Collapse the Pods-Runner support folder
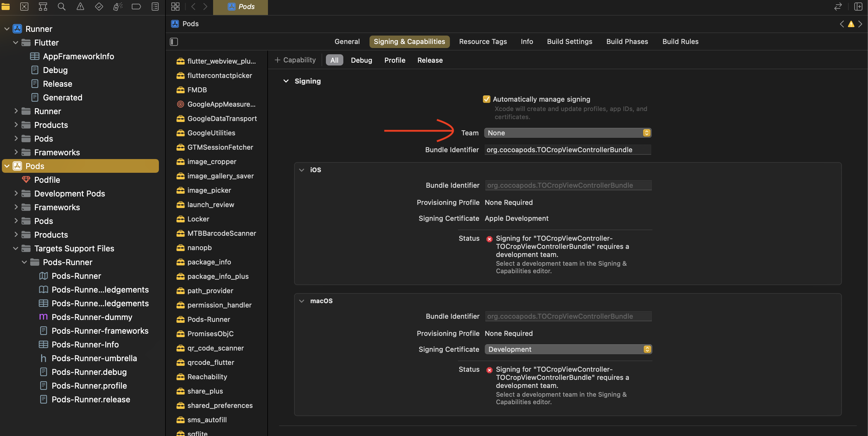The height and width of the screenshot is (436, 868). [24, 262]
